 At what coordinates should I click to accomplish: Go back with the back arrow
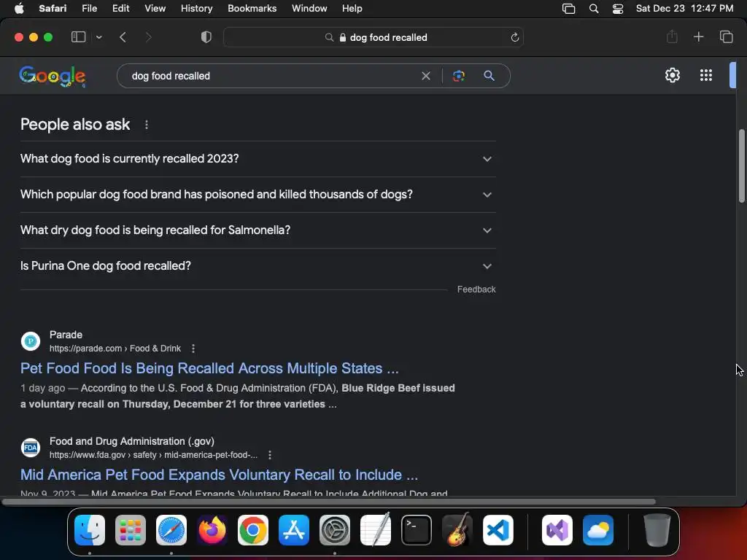point(123,37)
